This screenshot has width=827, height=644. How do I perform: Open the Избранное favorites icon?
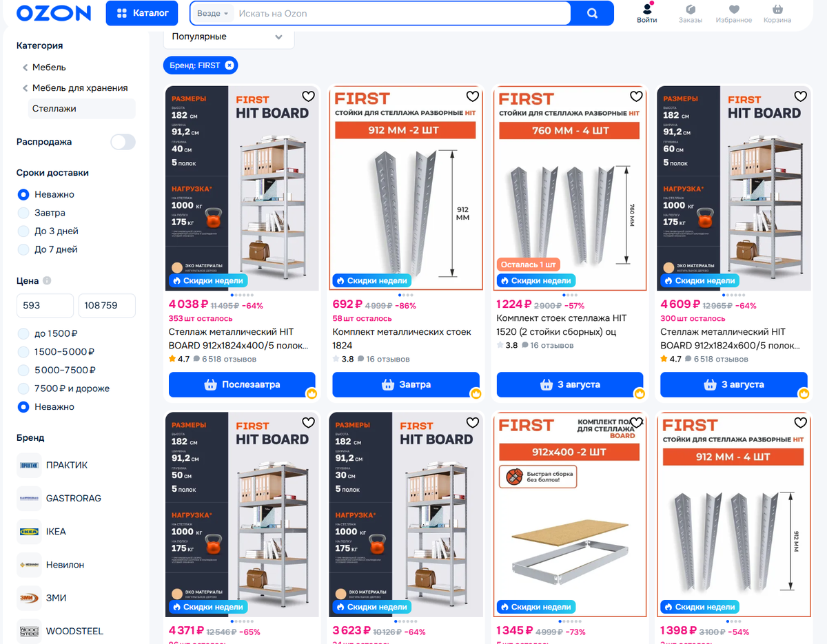pyautogui.click(x=734, y=13)
